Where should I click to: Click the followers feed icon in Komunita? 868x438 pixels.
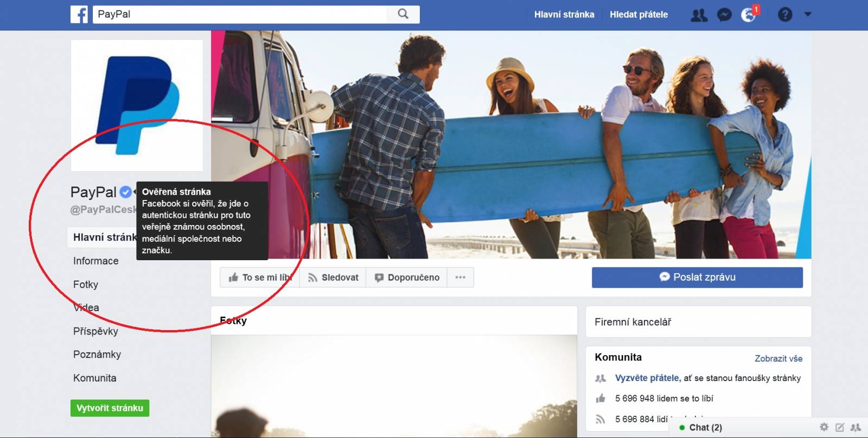(601, 419)
